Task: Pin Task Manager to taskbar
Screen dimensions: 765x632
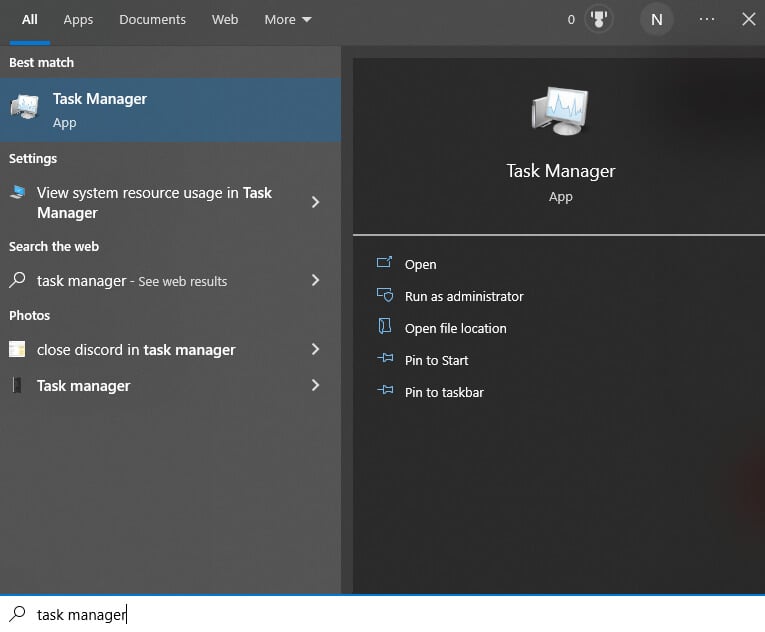Action: click(444, 392)
